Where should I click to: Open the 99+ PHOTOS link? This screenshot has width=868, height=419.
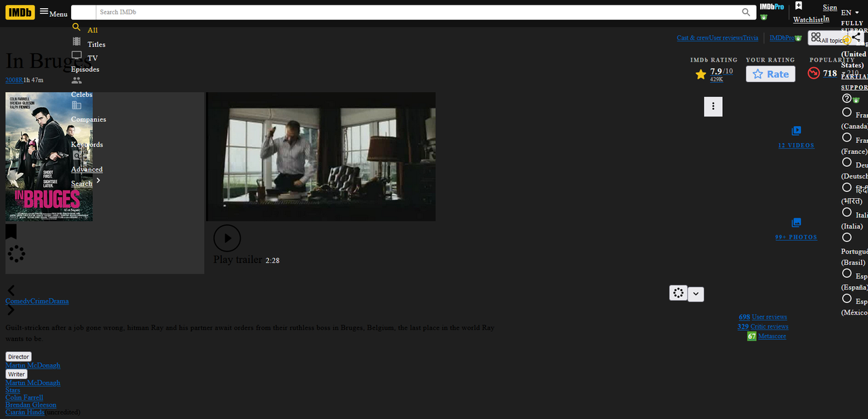point(796,237)
